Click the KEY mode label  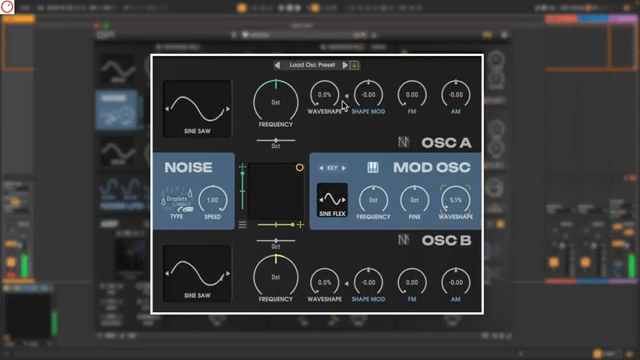[x=332, y=168]
